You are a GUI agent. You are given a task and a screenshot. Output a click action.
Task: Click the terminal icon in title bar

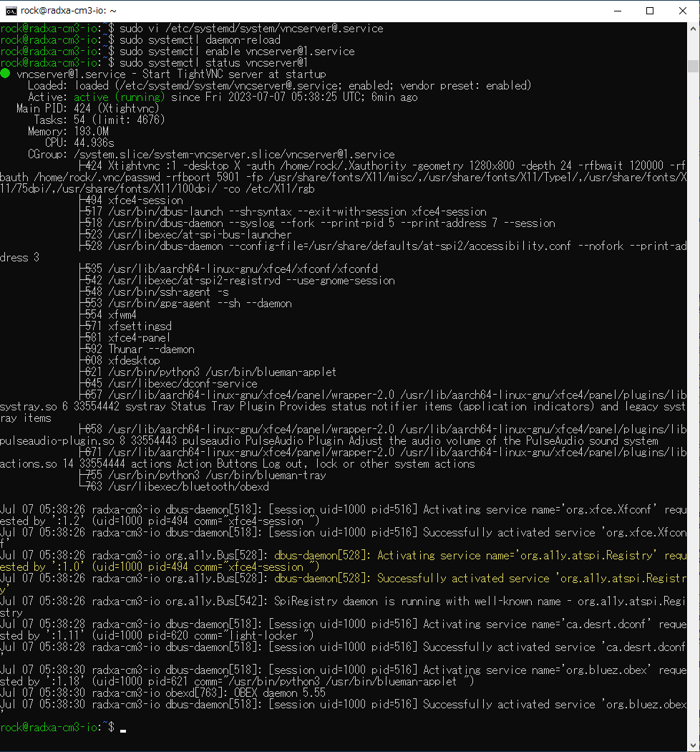(11, 11)
